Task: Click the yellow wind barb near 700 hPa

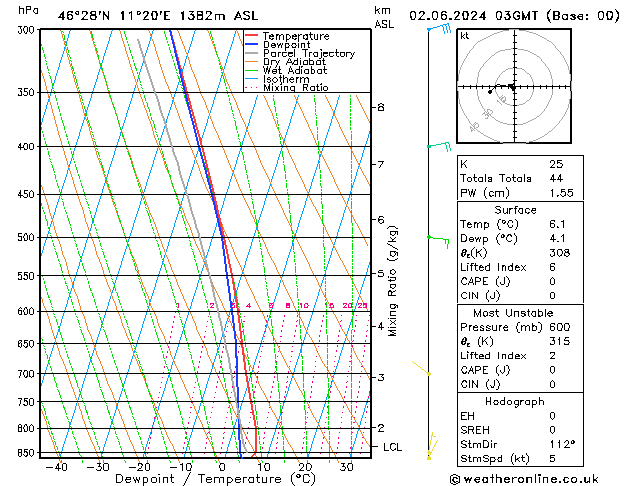Action: coord(425,372)
